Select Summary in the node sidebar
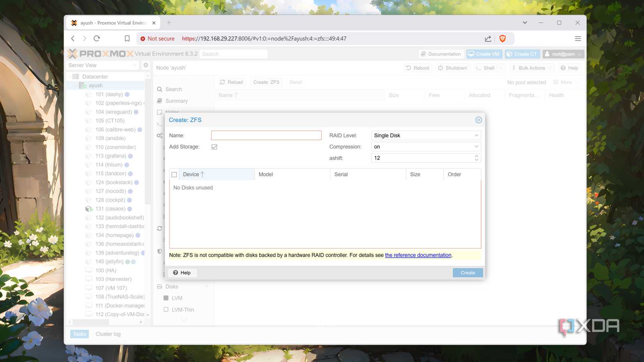This screenshot has height=362, width=644. coord(176,101)
